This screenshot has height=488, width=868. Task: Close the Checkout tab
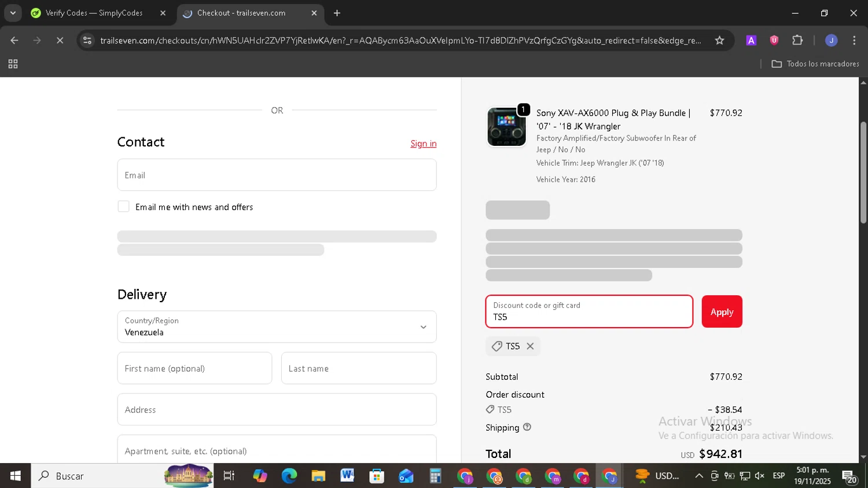314,13
